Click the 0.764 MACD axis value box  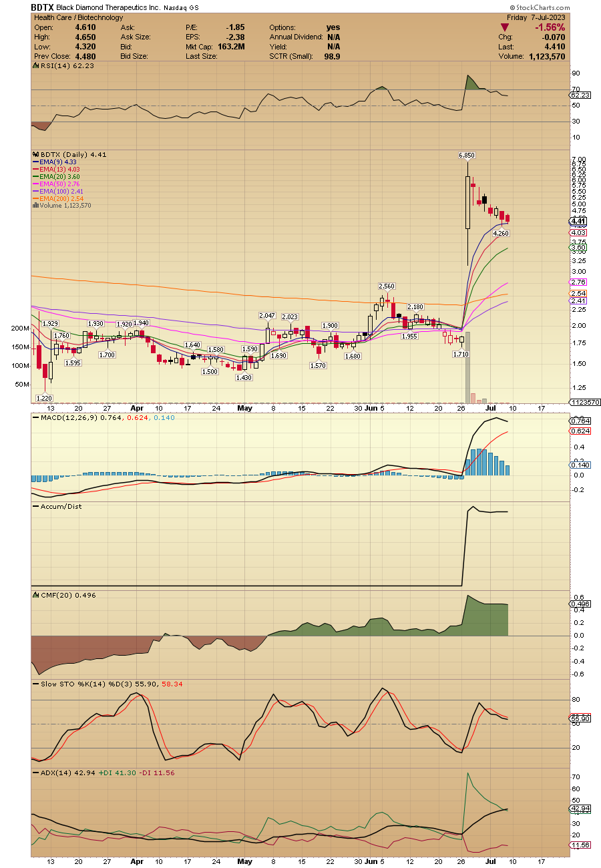(x=578, y=421)
